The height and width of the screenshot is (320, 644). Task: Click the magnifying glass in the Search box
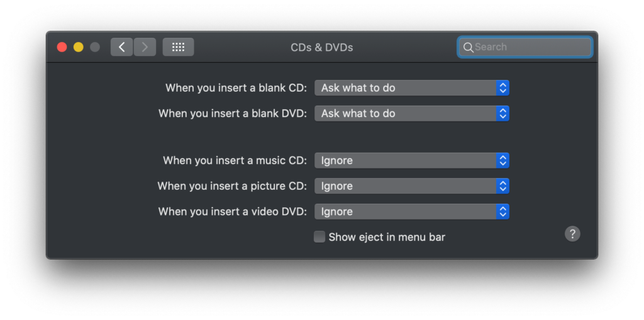(468, 47)
